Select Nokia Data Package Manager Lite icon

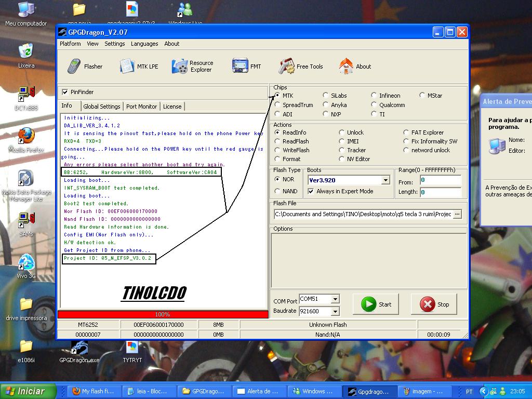point(26,186)
